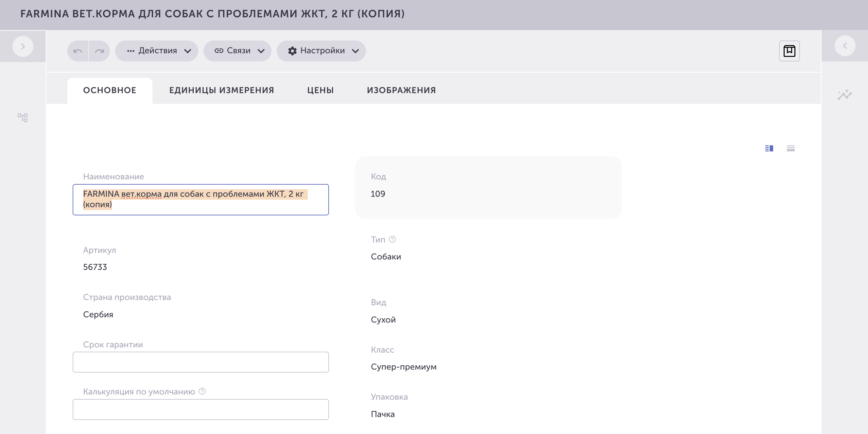Click the sparkle chart icon on right panel
Image resolution: width=868 pixels, height=434 pixels.
844,95
